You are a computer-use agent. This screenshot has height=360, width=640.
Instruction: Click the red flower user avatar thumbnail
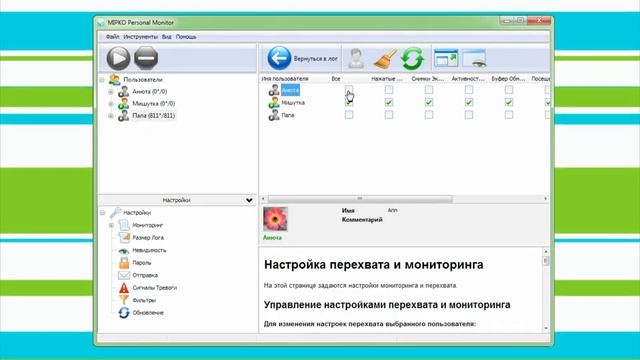(x=275, y=219)
